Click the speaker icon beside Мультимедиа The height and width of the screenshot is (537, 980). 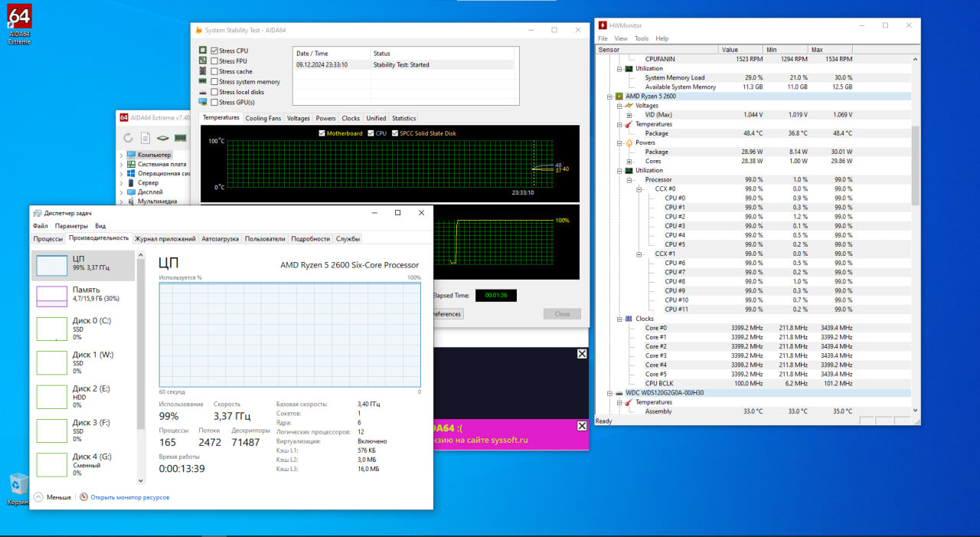click(131, 201)
